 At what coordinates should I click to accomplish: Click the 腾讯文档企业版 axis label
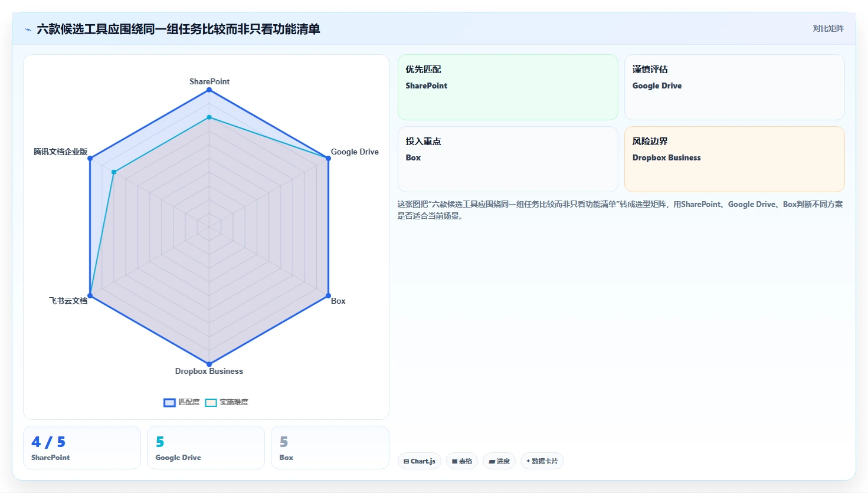[60, 152]
